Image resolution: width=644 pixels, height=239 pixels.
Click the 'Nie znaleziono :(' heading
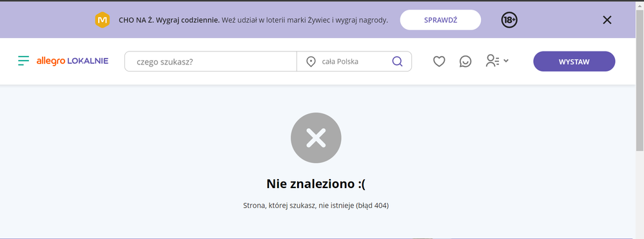316,184
